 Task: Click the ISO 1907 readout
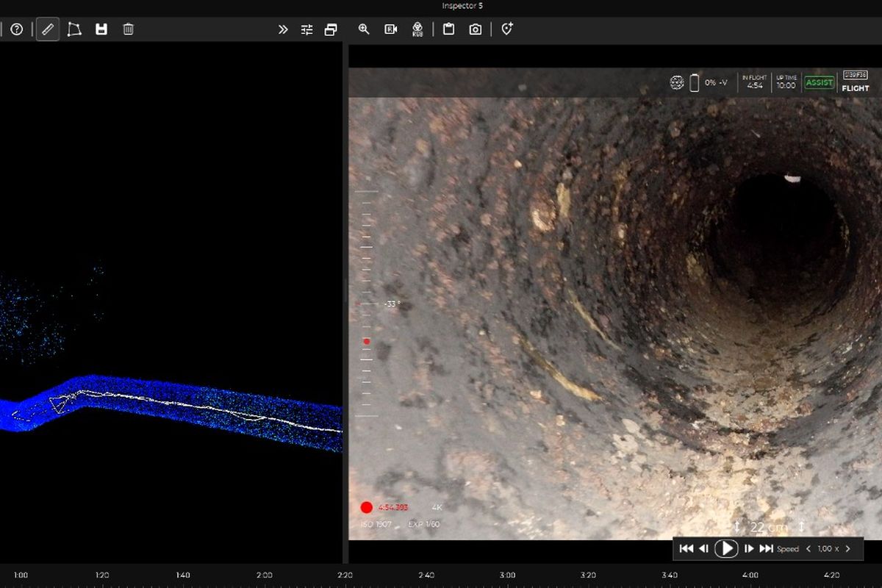376,524
